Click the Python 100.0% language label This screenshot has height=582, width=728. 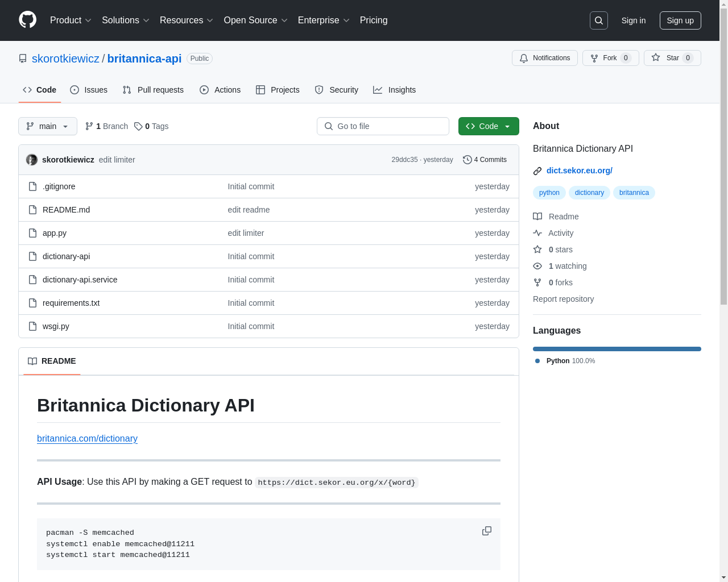click(x=570, y=361)
